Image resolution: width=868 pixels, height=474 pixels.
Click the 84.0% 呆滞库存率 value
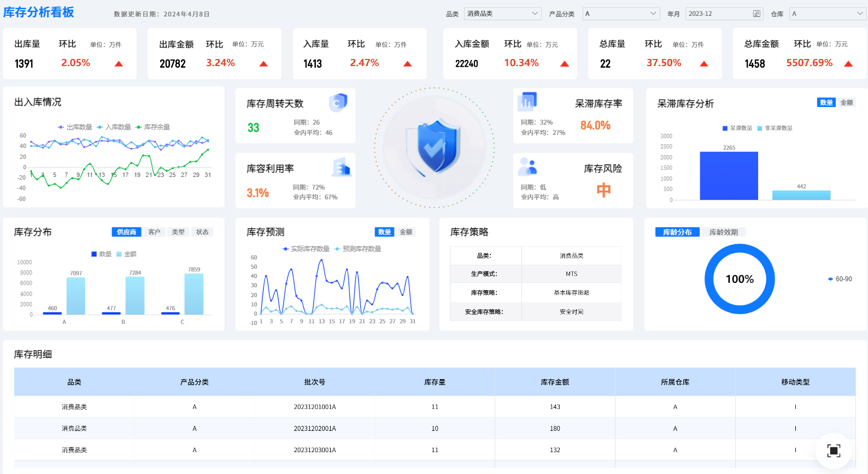pyautogui.click(x=595, y=126)
